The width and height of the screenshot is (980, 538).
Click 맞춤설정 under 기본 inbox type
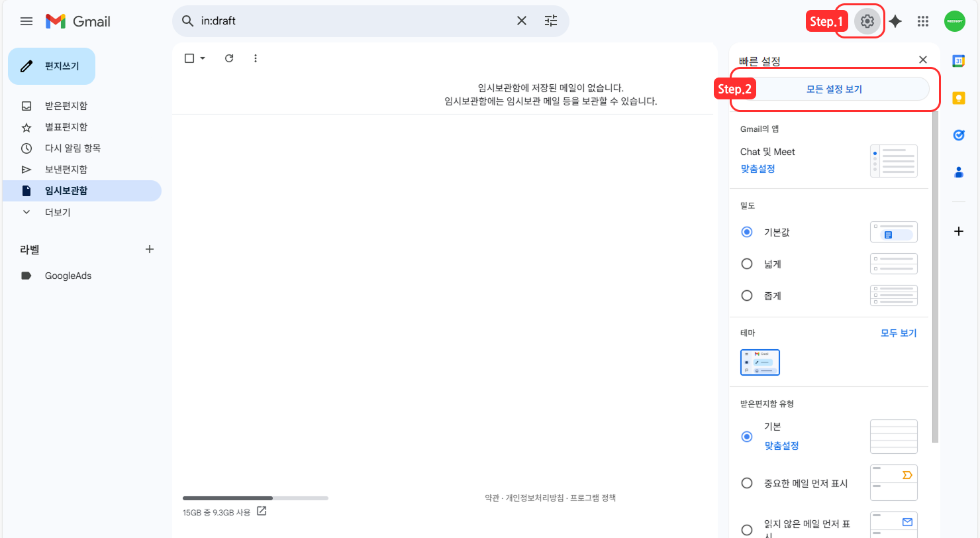click(782, 446)
